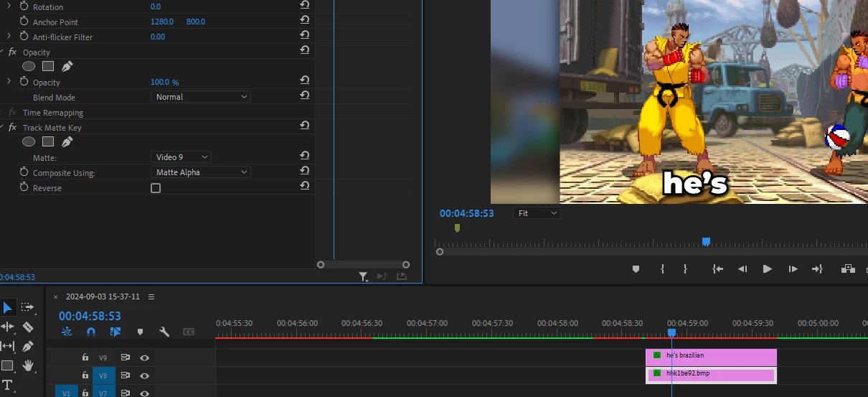Toggle lock on track V7
Viewport: 868px width, 397px height.
click(x=85, y=393)
